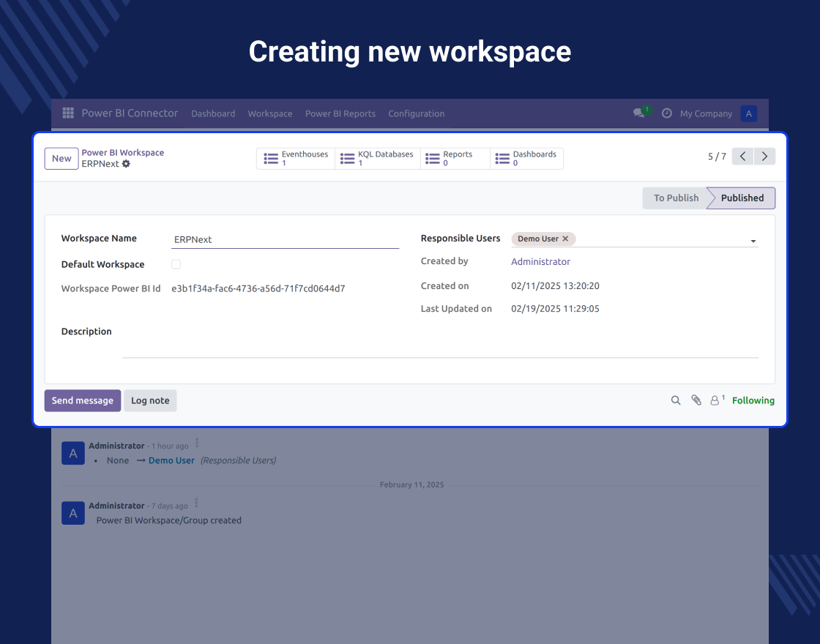Click the Workspace Name input field
The image size is (820, 644).
click(286, 239)
